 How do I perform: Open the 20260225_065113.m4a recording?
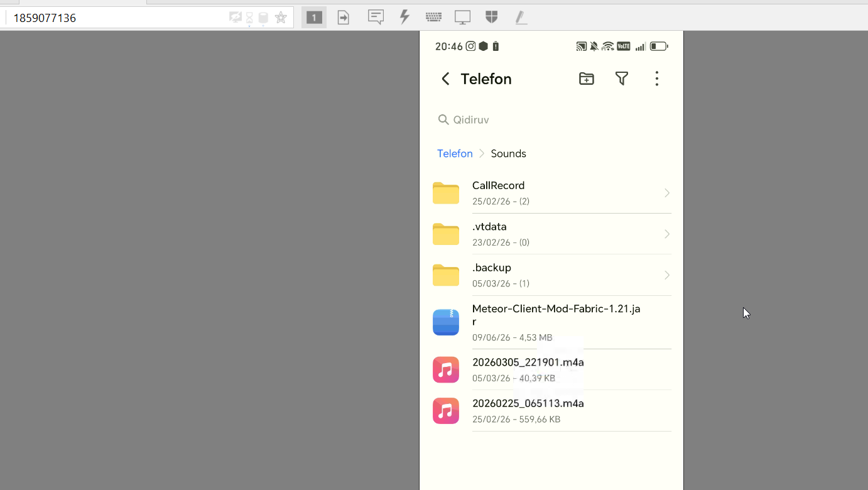pyautogui.click(x=551, y=410)
